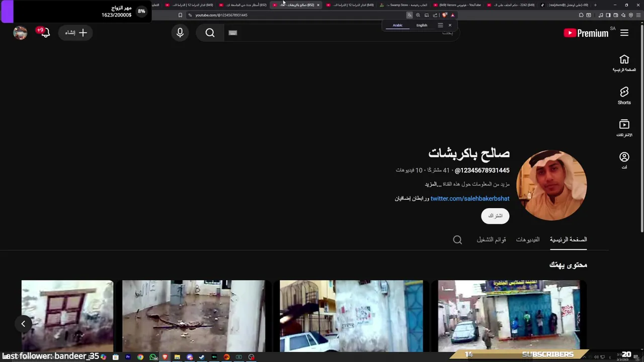Open the channel profile picture

click(x=551, y=185)
